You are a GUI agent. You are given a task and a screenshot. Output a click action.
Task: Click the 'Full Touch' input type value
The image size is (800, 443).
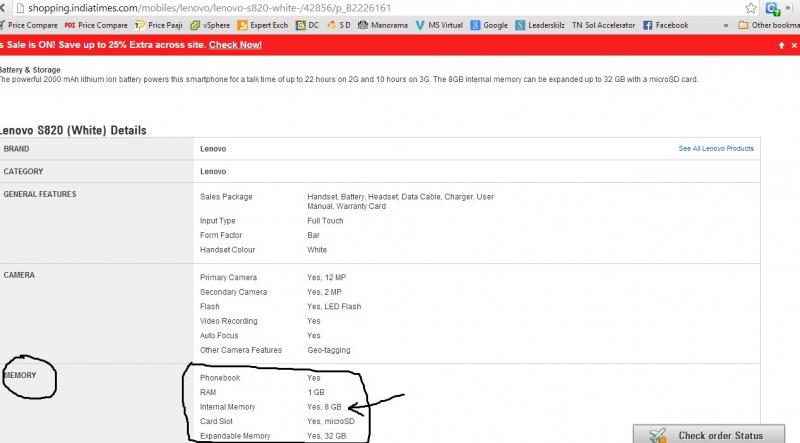pyautogui.click(x=325, y=221)
